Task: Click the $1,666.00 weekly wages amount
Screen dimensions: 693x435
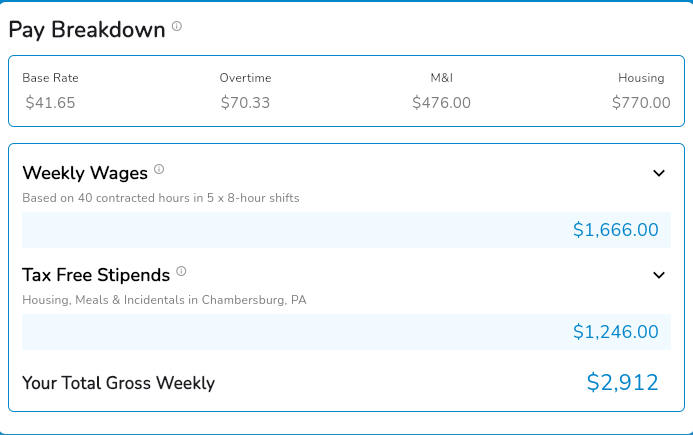Action: pyautogui.click(x=615, y=230)
